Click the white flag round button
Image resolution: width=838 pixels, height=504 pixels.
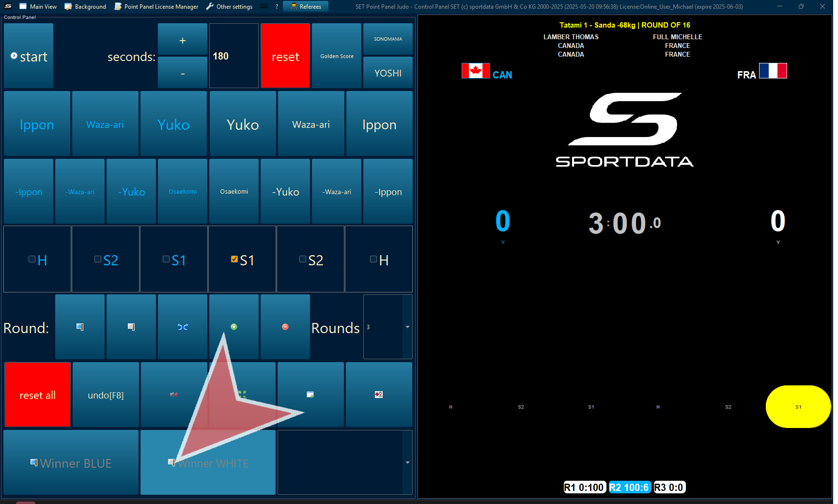pyautogui.click(x=131, y=327)
